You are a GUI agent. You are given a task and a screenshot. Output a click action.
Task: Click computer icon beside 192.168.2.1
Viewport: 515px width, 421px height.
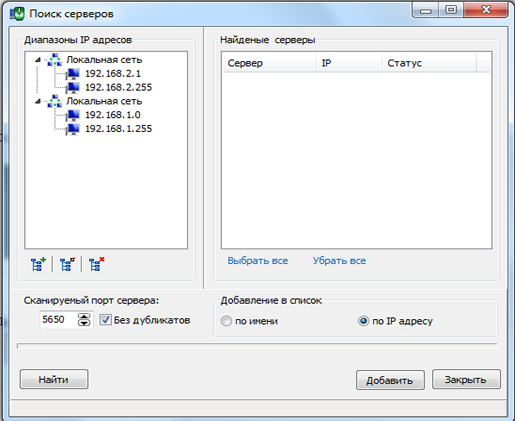coord(73,74)
